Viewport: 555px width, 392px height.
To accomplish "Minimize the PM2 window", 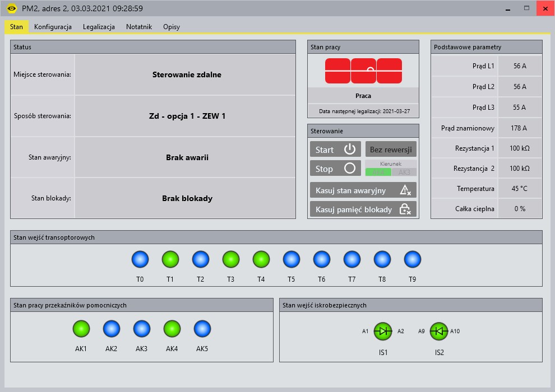I will click(x=508, y=8).
